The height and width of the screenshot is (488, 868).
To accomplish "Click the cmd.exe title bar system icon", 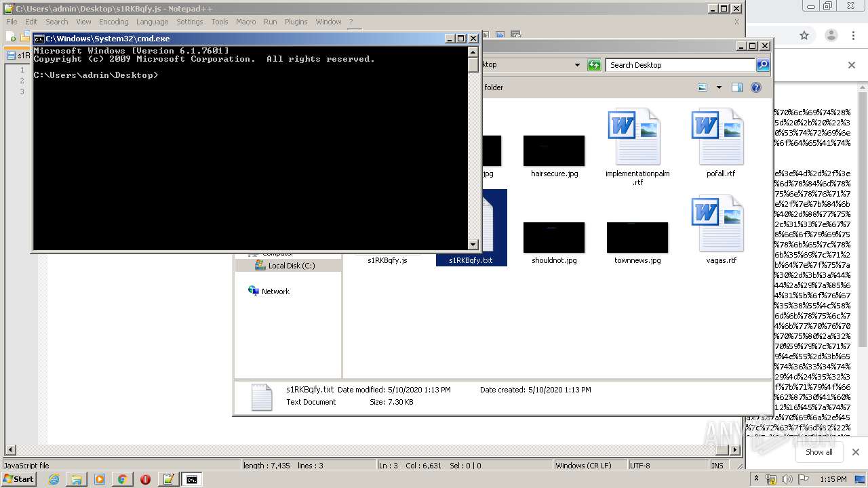I will click(x=39, y=39).
